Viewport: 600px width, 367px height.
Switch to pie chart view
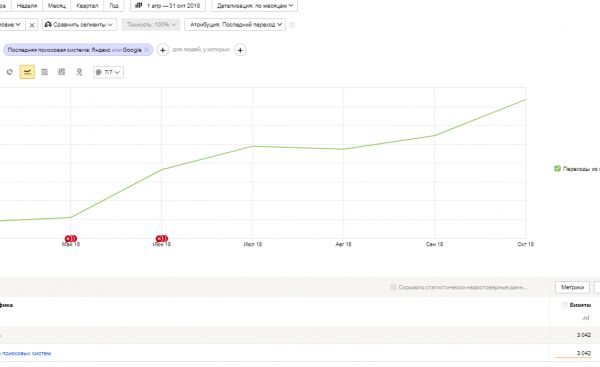[x=10, y=72]
